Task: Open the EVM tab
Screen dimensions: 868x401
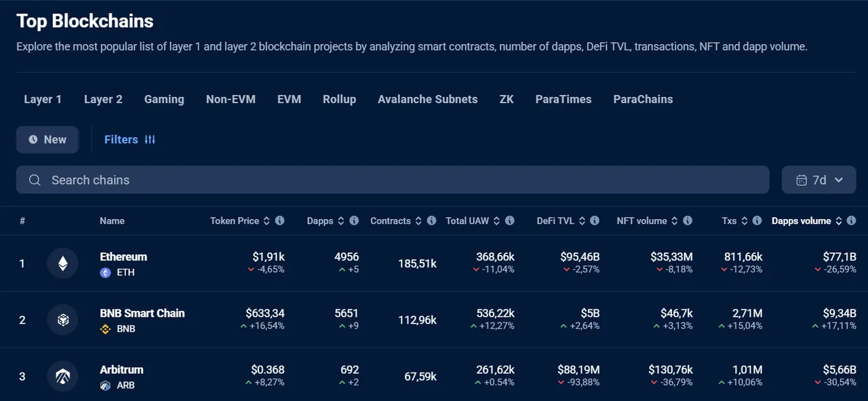Action: (x=289, y=99)
